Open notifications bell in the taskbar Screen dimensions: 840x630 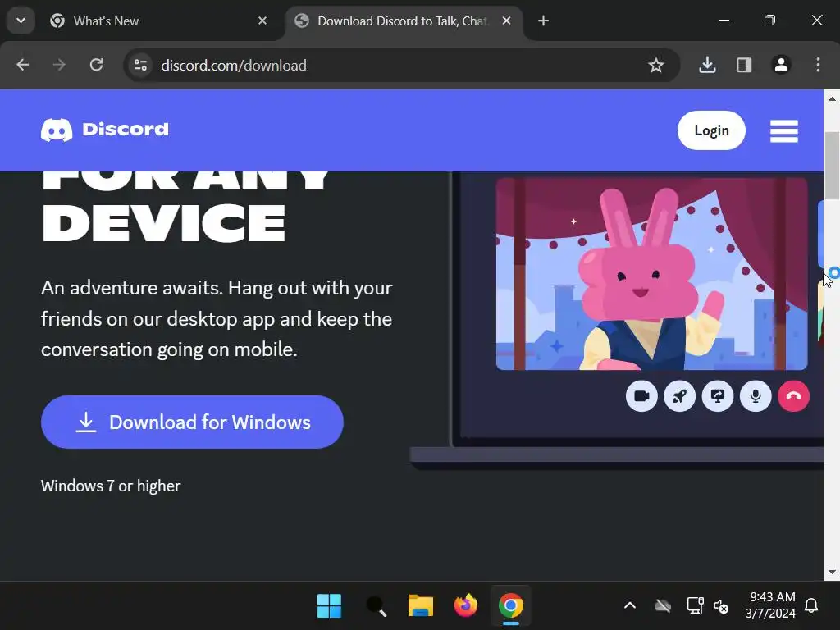pyautogui.click(x=811, y=606)
